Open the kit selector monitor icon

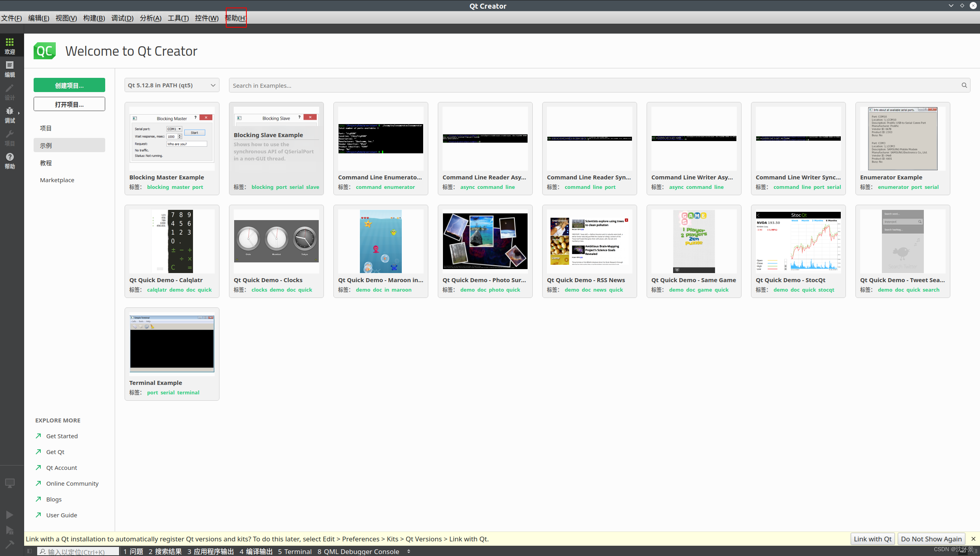coord(9,483)
